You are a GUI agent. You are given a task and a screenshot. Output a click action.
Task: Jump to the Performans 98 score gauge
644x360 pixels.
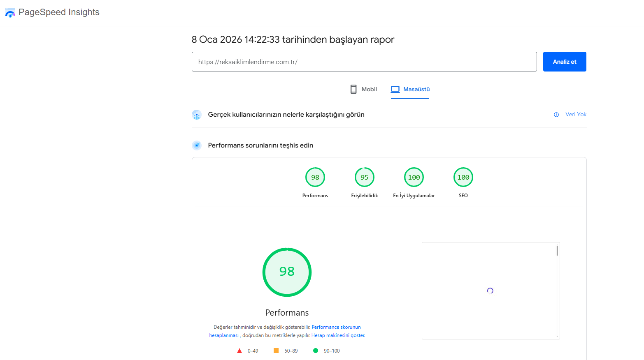315,177
